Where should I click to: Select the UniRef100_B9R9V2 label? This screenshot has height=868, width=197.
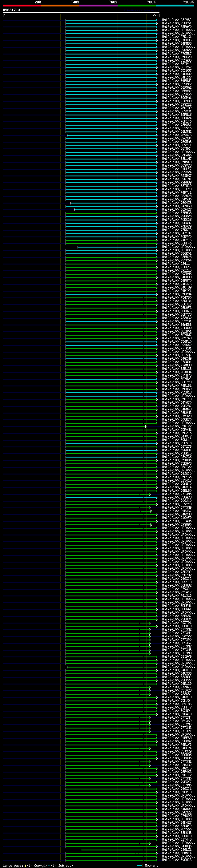pyautogui.click(x=177, y=50)
